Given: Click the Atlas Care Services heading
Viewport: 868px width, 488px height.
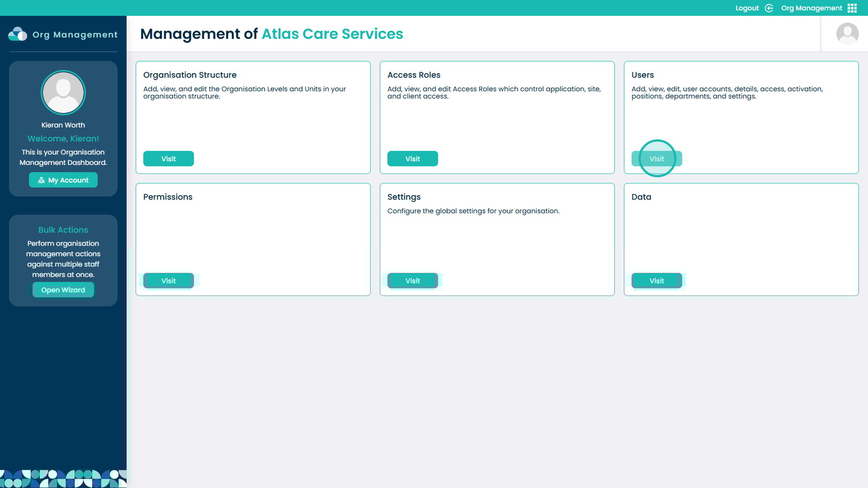Looking at the screenshot, I should (332, 34).
